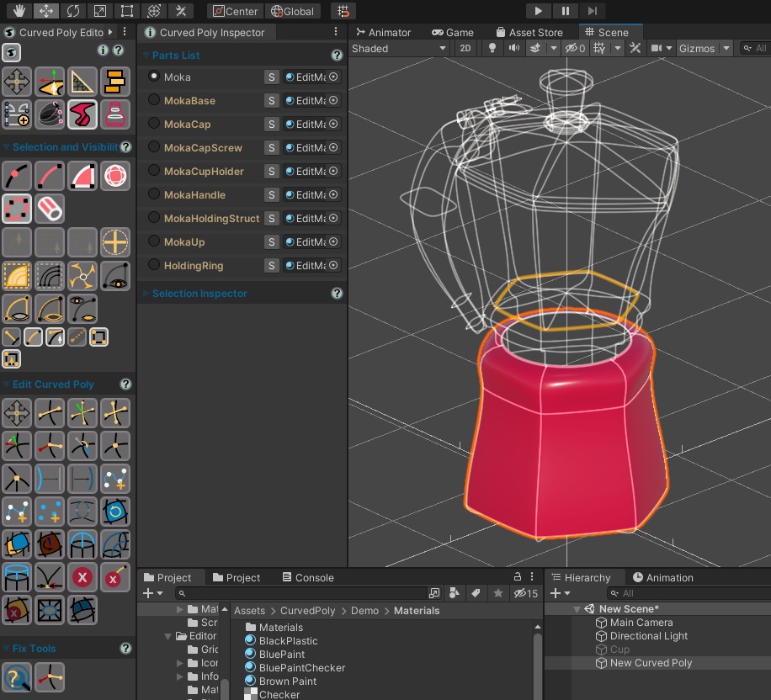The height and width of the screenshot is (700, 771).
Task: Toggle 2D view mode in Scene
Action: coord(465,48)
